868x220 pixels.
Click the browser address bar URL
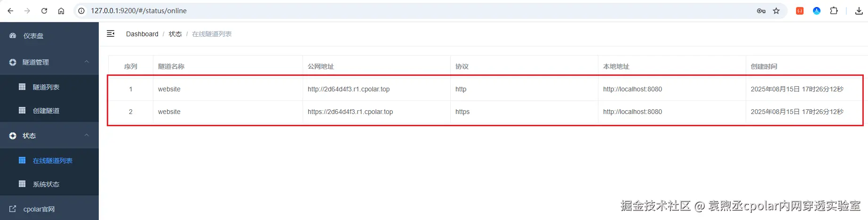(139, 11)
